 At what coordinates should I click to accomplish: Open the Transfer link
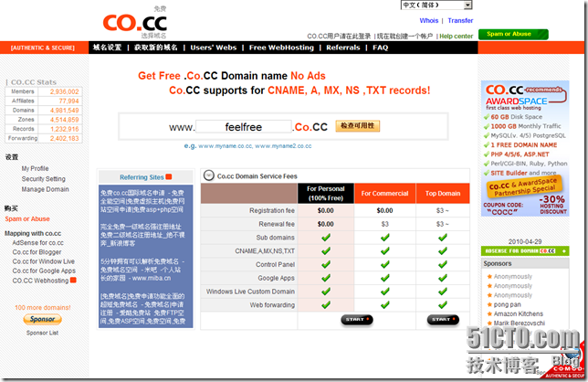460,21
